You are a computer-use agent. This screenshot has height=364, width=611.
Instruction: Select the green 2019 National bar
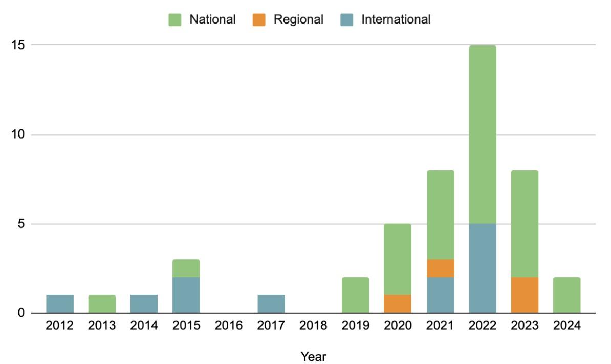pos(355,295)
